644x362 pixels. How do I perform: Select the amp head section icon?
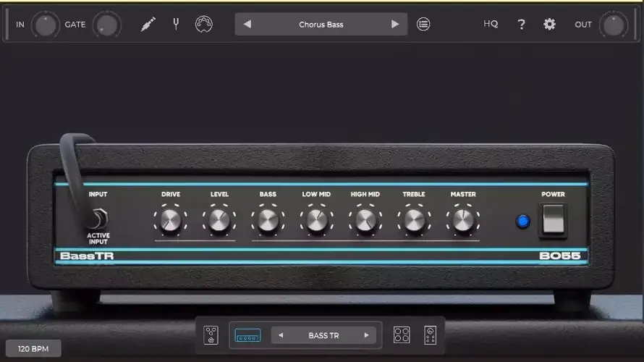(248, 335)
